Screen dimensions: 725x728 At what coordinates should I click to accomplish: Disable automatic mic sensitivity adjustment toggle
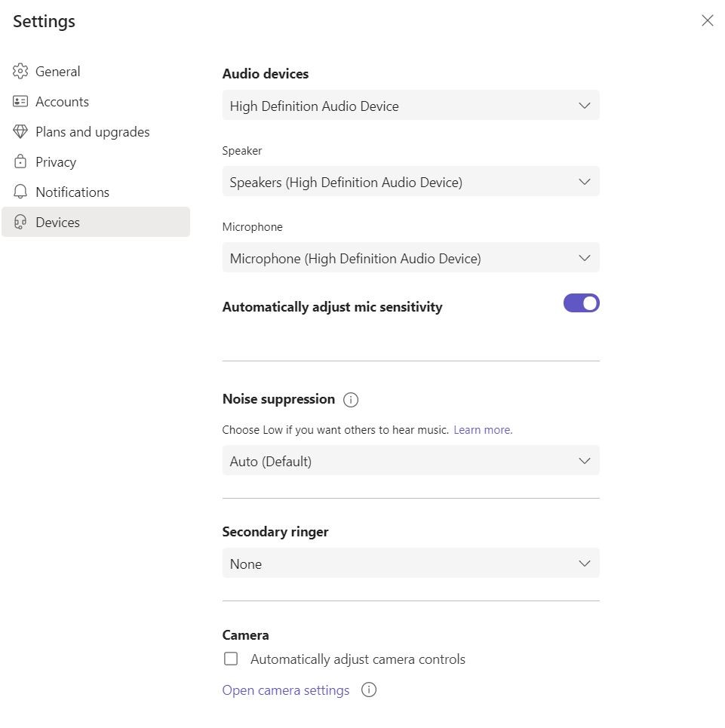581,303
